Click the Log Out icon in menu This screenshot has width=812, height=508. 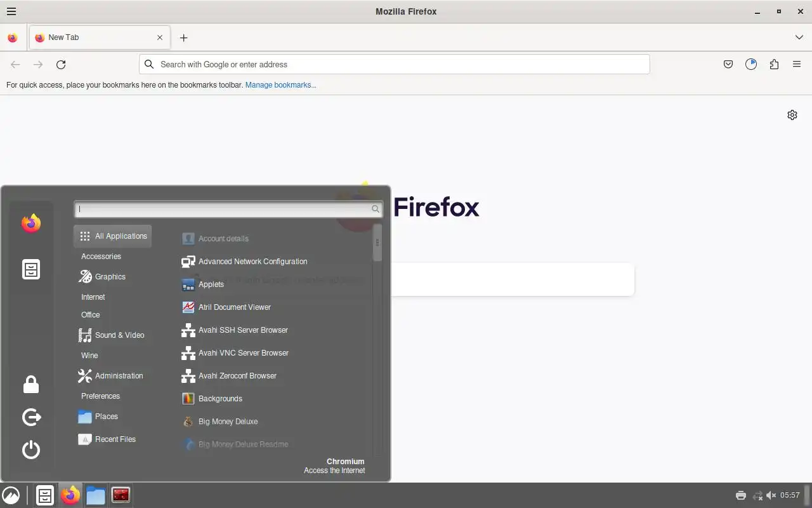click(31, 417)
